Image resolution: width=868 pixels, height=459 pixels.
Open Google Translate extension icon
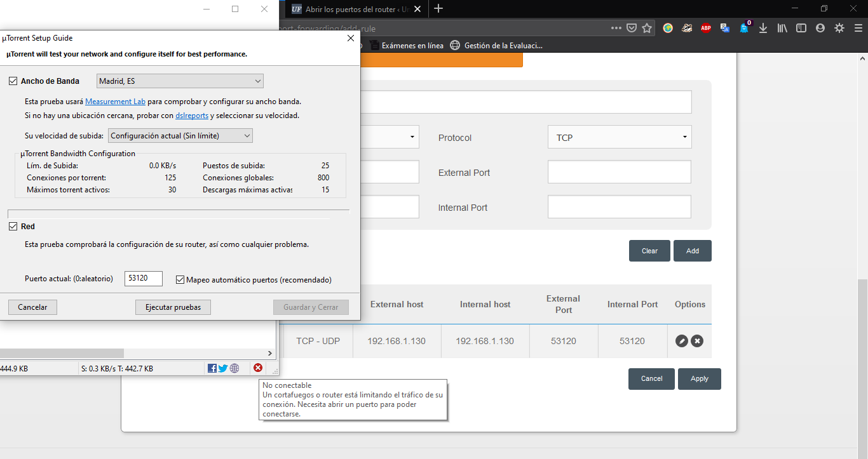click(725, 28)
